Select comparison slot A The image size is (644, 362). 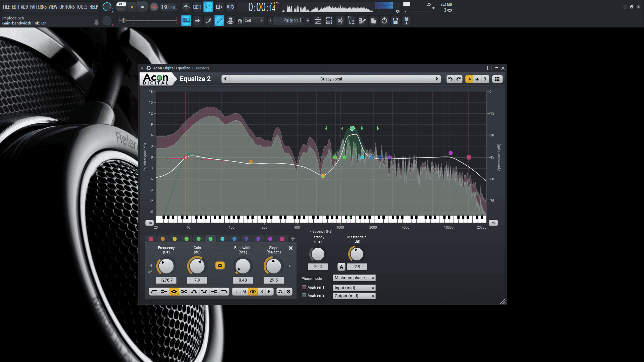click(x=470, y=79)
